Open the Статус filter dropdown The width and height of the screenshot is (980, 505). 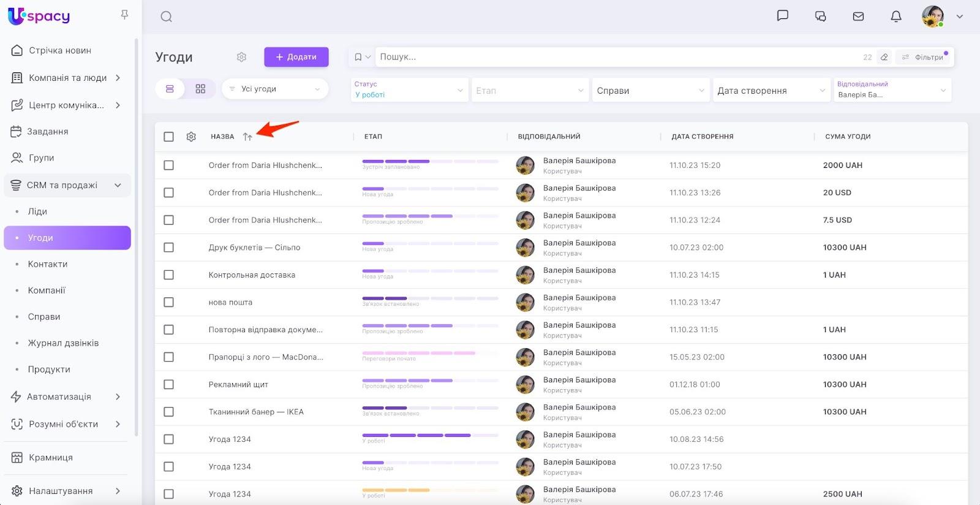click(x=409, y=90)
